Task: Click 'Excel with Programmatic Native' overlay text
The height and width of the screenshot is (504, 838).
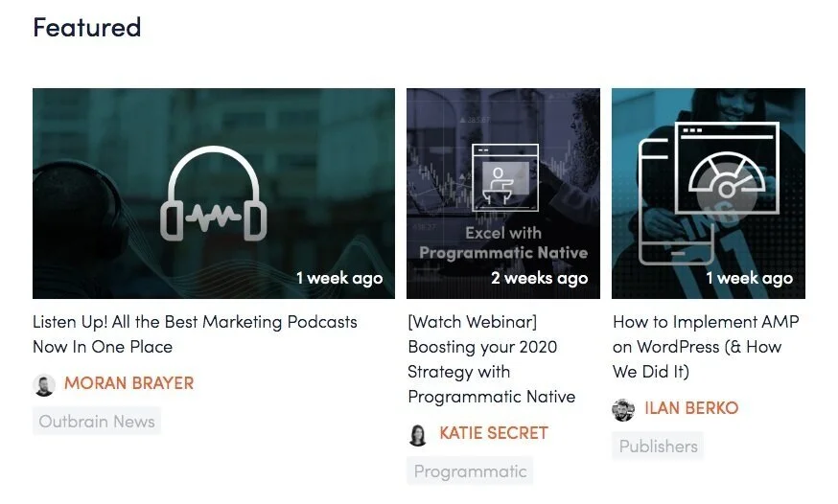Action: [x=503, y=243]
